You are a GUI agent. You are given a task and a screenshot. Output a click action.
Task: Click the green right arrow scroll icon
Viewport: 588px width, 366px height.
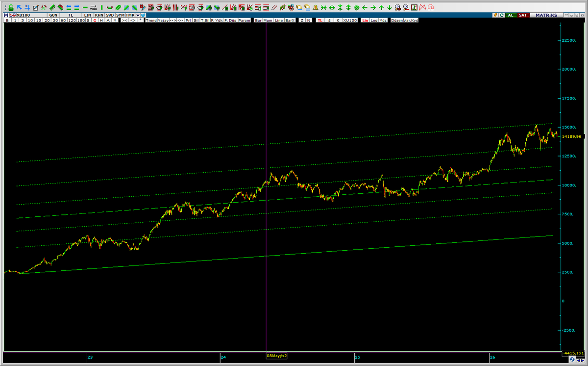point(373,7)
